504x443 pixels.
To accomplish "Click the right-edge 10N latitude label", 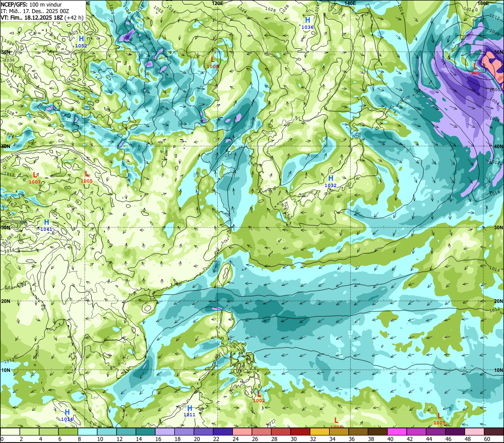I will [498, 370].
